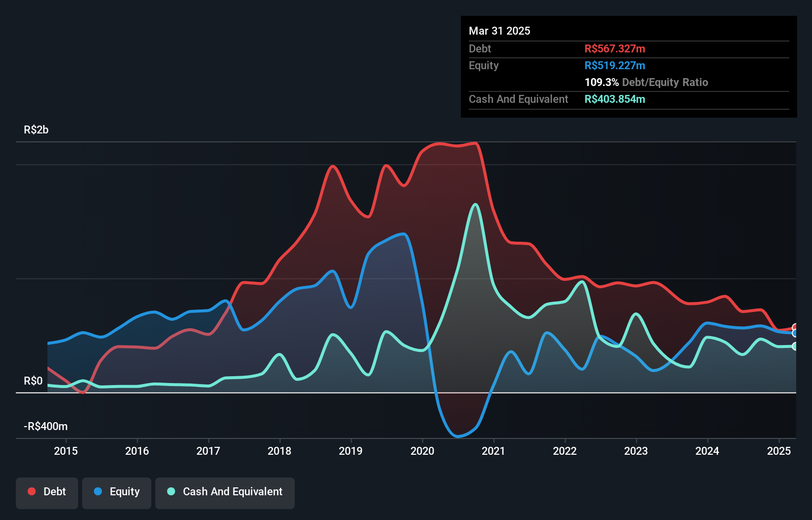Screen dimensions: 812x520
Task: Open details for the Debt tooltip row
Action: point(480,48)
